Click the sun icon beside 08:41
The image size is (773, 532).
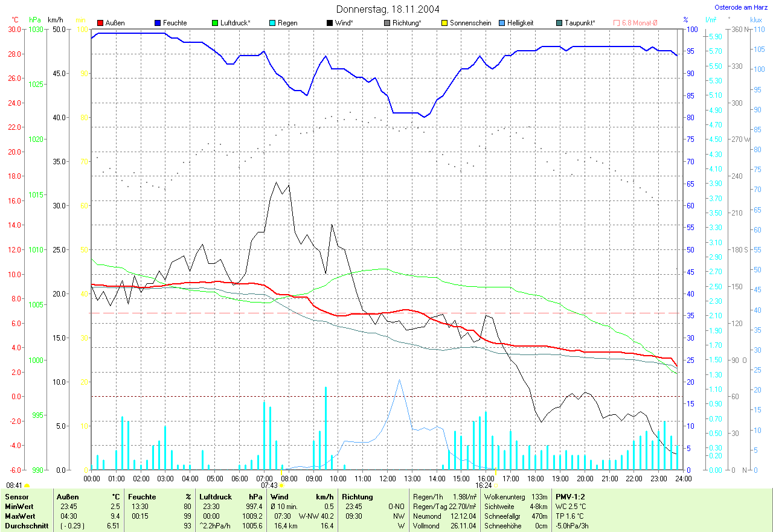point(27,486)
